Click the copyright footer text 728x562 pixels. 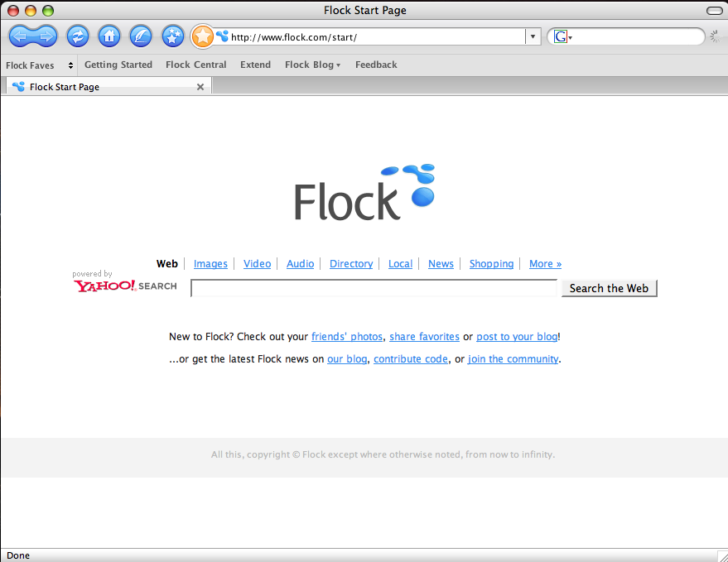[x=383, y=454]
